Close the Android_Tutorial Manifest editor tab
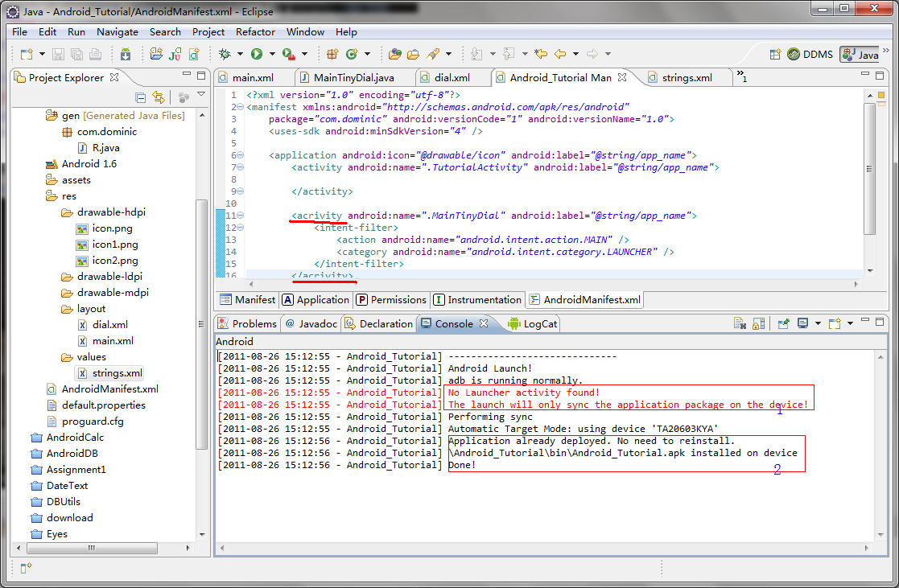This screenshot has width=899, height=588. pos(622,76)
